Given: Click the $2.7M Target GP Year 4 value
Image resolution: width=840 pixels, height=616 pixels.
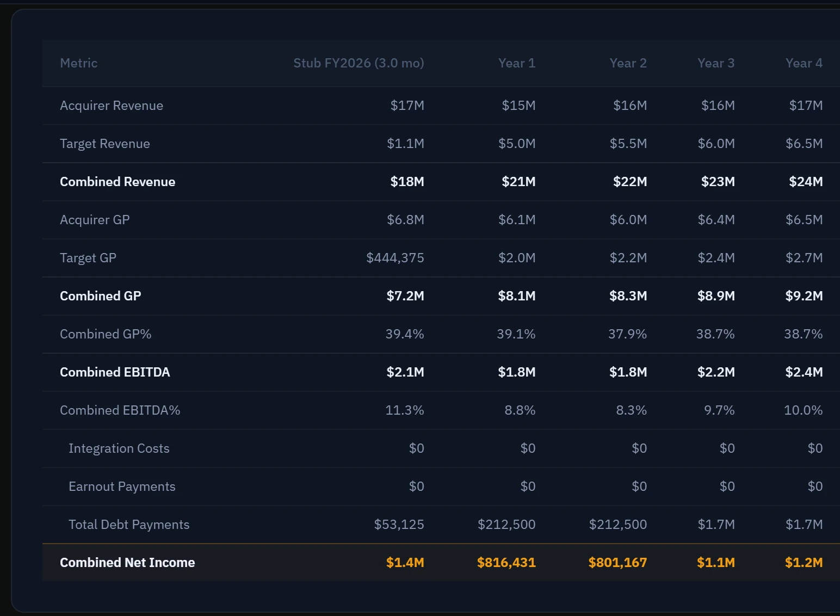Looking at the screenshot, I should pos(804,258).
